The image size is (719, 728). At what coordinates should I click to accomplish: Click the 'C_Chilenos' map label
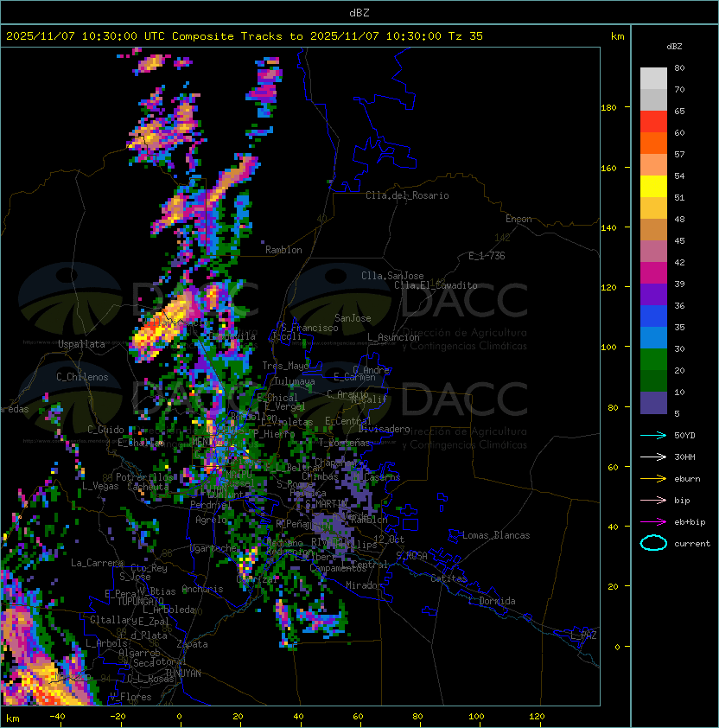[82, 377]
